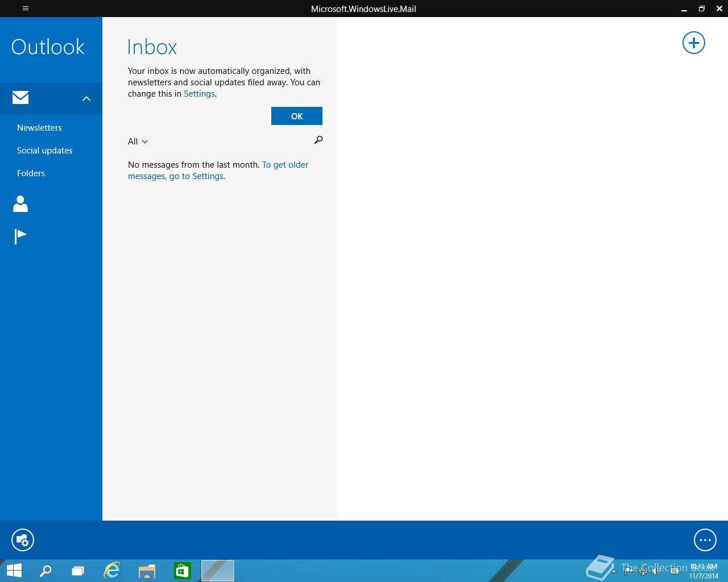728x582 pixels.
Task: Open the Flagged messages icon
Action: coord(20,236)
